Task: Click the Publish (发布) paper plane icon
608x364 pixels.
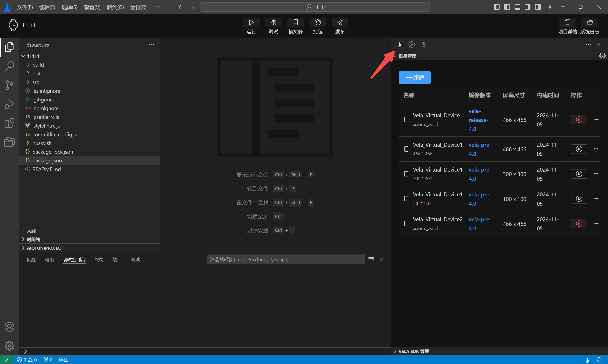Action: click(340, 23)
